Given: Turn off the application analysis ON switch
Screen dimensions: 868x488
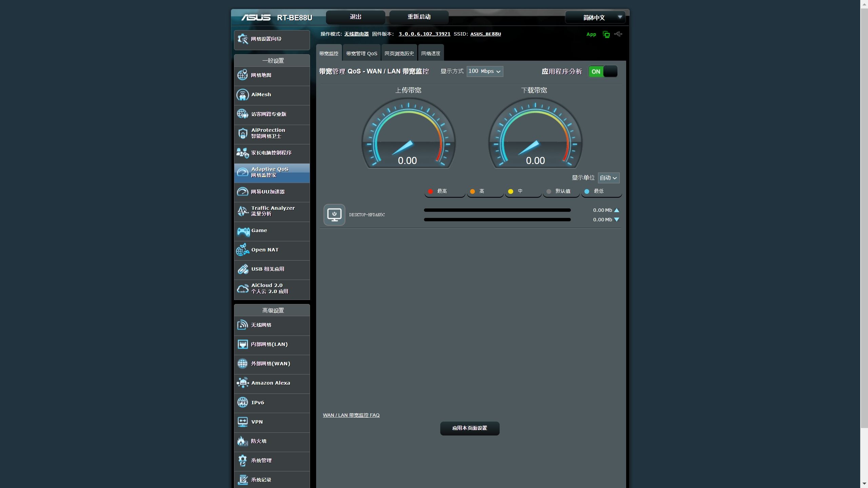Looking at the screenshot, I should pos(603,72).
